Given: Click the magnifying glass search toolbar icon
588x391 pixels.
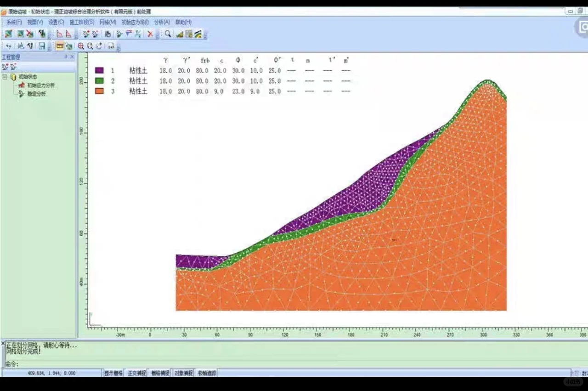Looking at the screenshot, I should tap(168, 34).
